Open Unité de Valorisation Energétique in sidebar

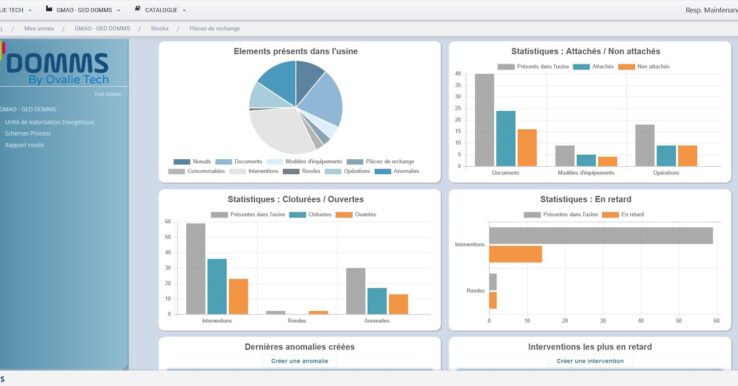(x=49, y=122)
